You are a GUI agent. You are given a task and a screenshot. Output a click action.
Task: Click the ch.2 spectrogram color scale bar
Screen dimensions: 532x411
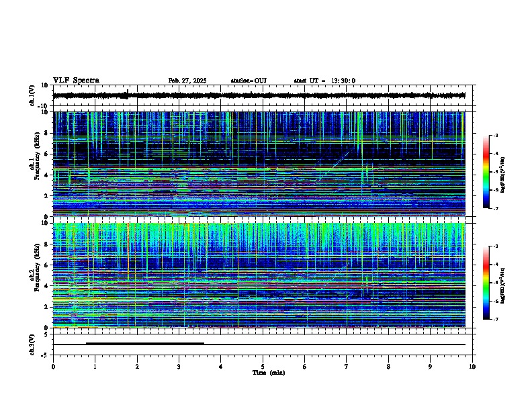(486, 283)
